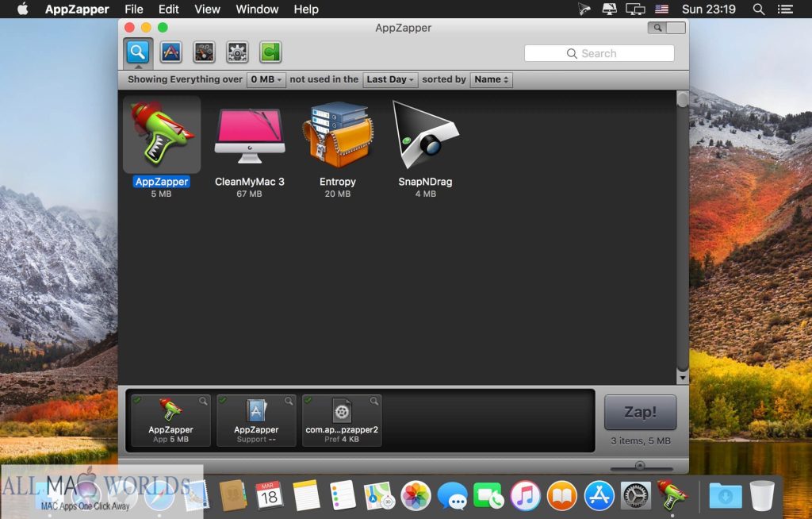The width and height of the screenshot is (812, 519).
Task: Click AppZapper icon in the Dock
Action: pyautogui.click(x=672, y=496)
